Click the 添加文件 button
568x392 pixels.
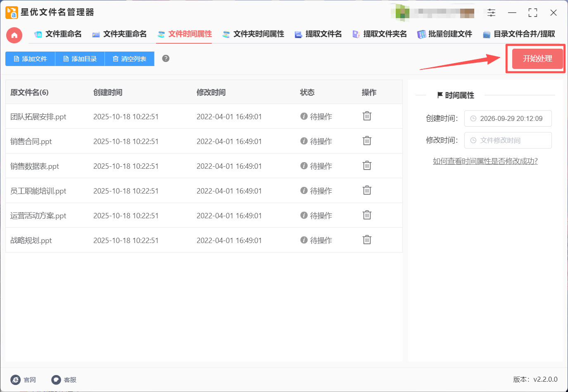tap(30, 59)
